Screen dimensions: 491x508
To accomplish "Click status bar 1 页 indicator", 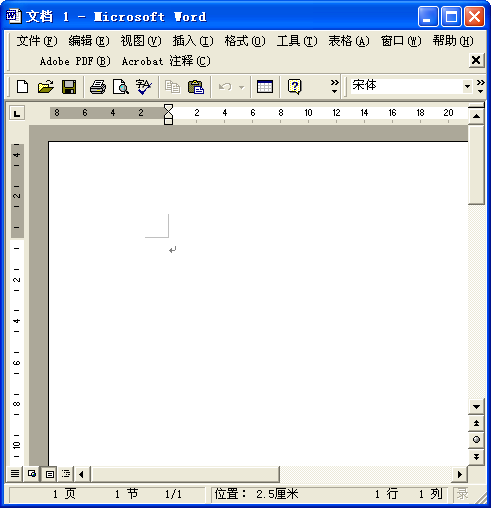I will pos(64,494).
